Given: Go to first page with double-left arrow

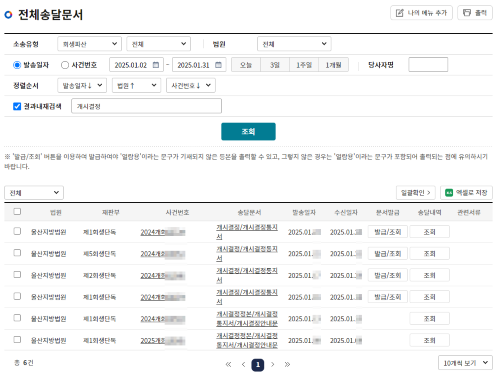Looking at the screenshot, I should [x=228, y=364].
